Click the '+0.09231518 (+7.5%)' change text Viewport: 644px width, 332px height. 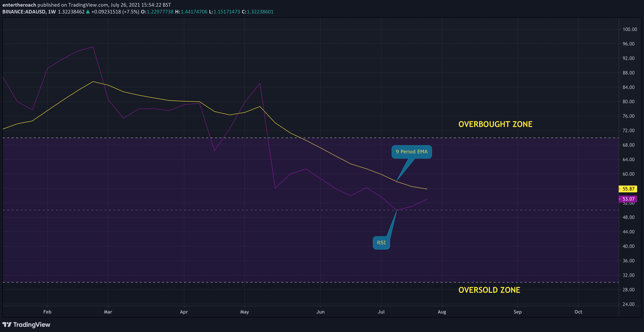click(115, 12)
